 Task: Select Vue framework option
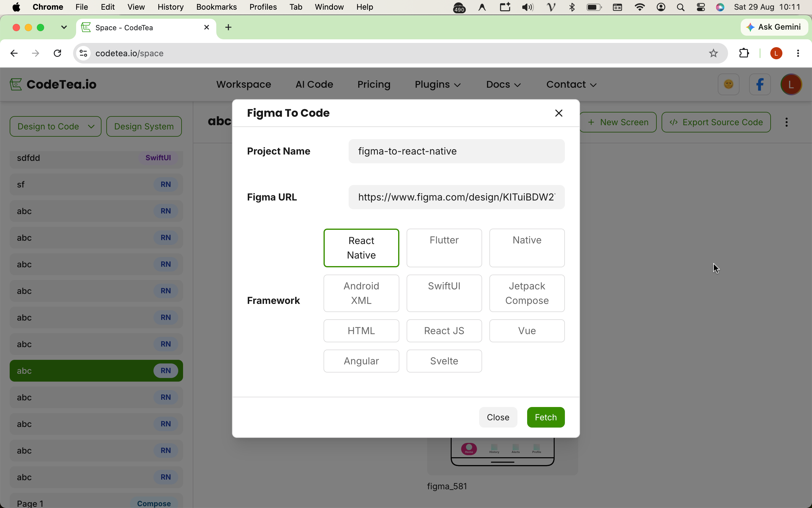(527, 331)
